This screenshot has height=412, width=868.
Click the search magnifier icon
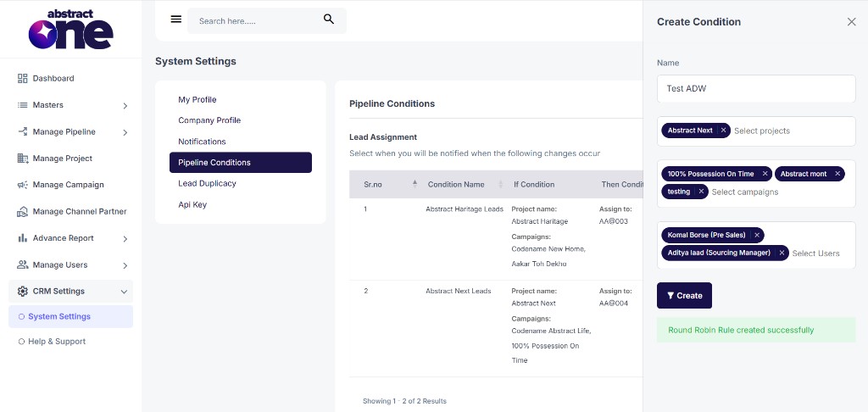click(x=329, y=19)
